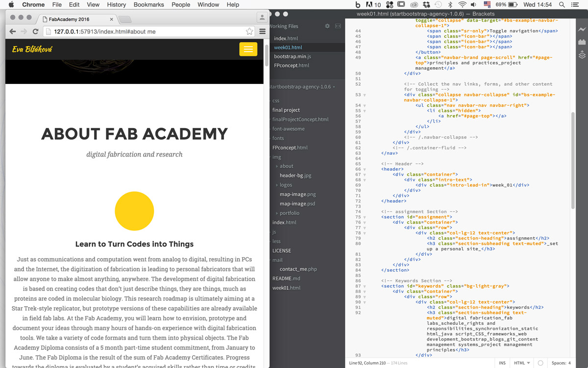Click the stacked layers icon in Brackets toolbar

(582, 55)
